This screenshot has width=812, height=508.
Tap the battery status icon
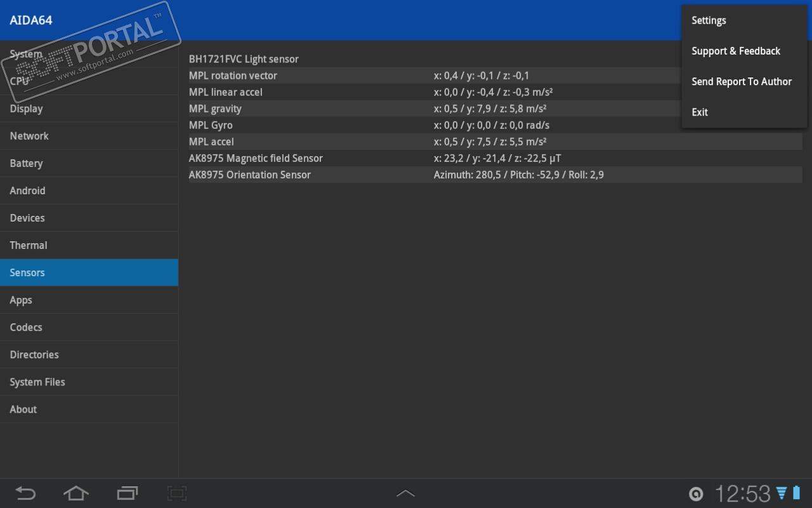point(796,493)
